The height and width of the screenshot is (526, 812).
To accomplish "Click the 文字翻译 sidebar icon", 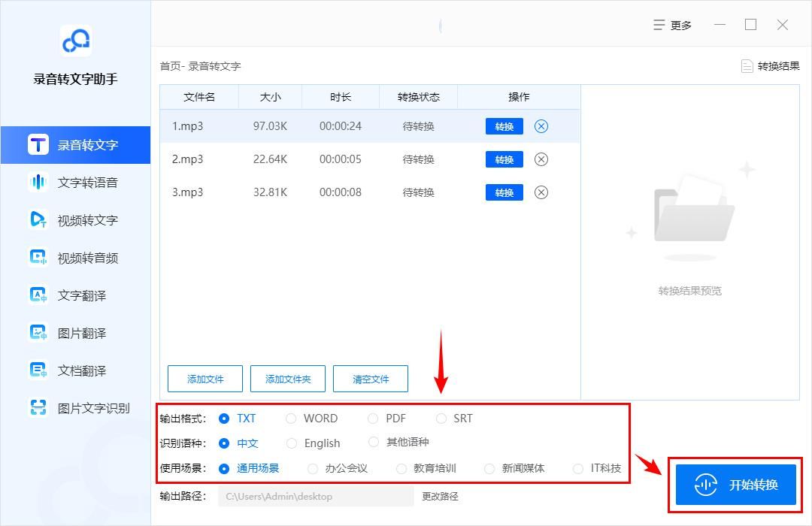I will coord(38,295).
